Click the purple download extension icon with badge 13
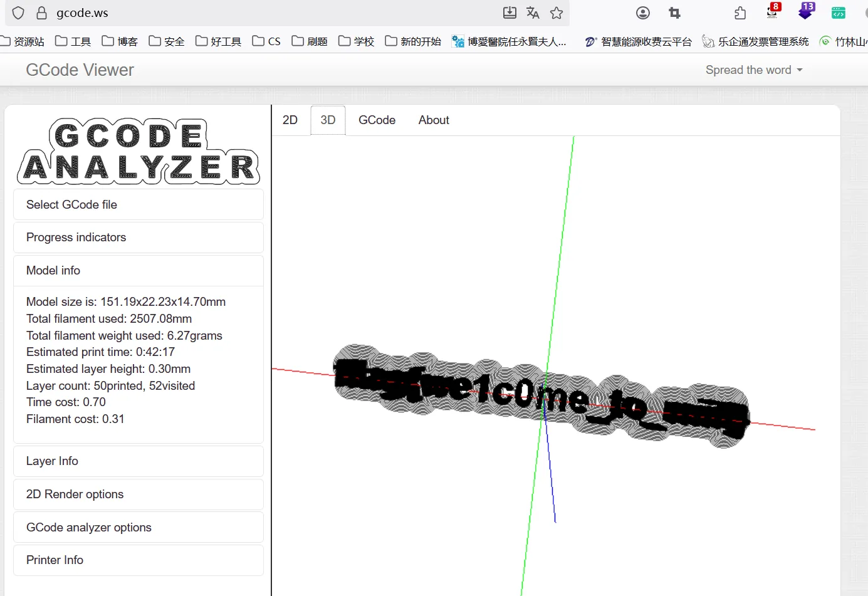 [805, 11]
